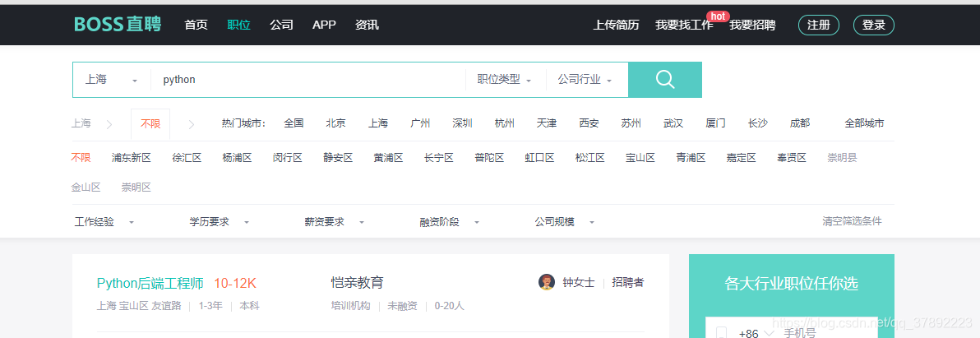Filter by district 虹口区
The height and width of the screenshot is (338, 980).
tap(539, 157)
